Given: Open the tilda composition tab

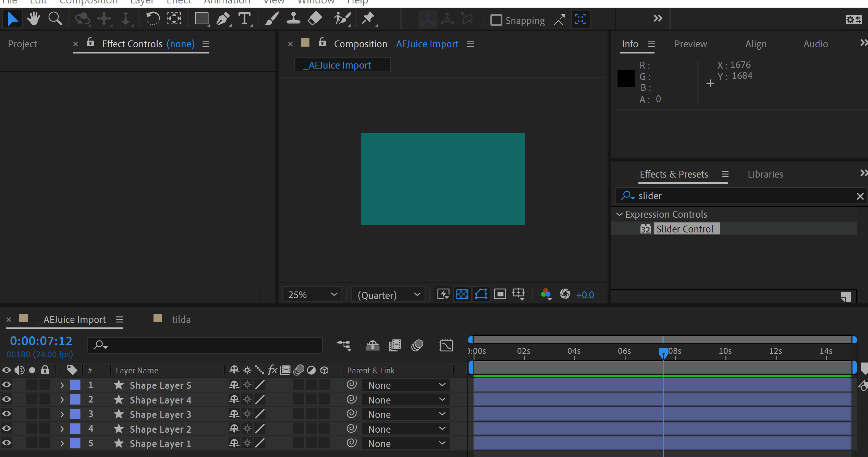Looking at the screenshot, I should click(181, 320).
